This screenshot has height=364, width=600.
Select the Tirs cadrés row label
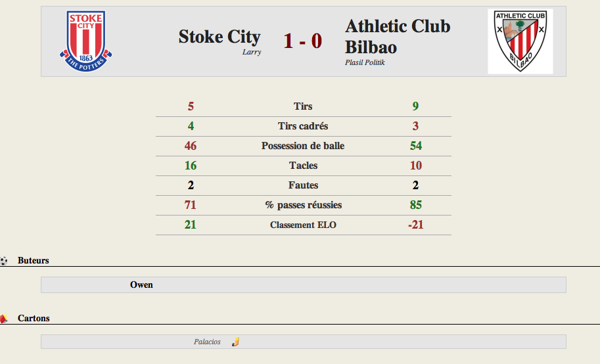303,126
